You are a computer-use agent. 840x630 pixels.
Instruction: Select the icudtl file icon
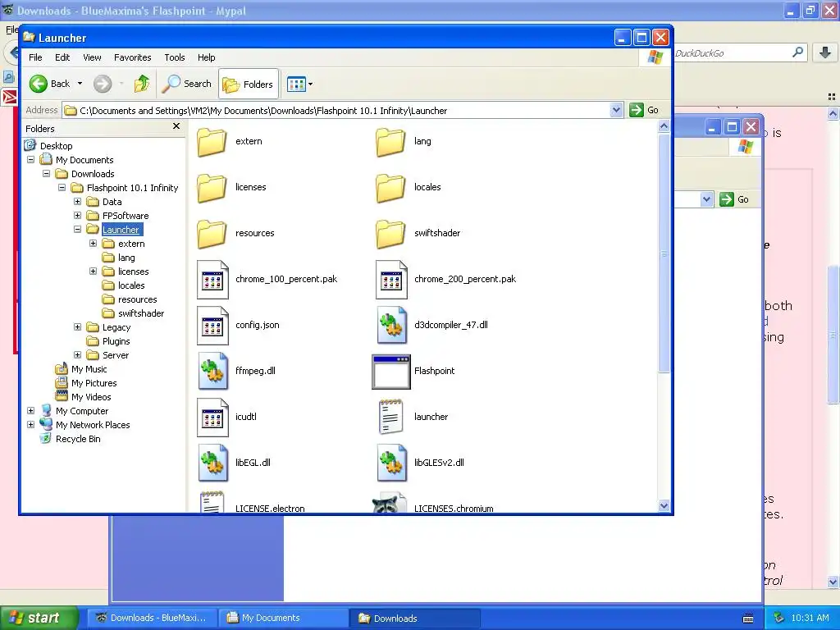point(212,417)
